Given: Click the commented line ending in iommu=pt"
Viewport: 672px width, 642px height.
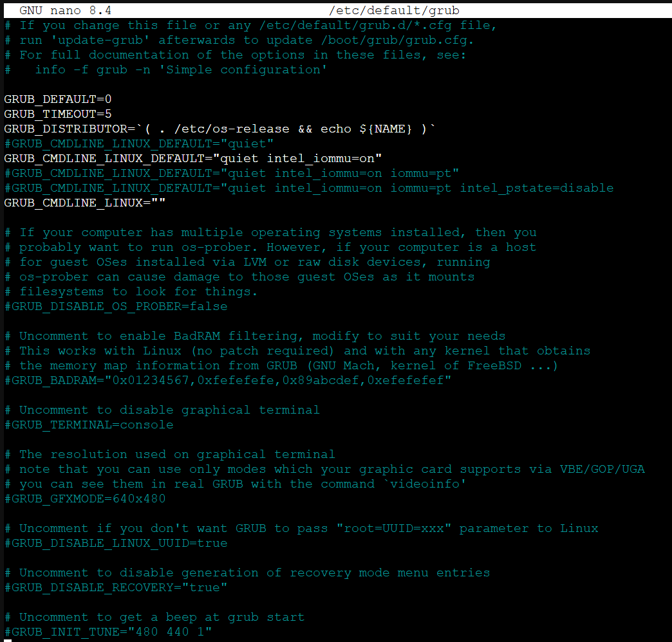Looking at the screenshot, I should pyautogui.click(x=232, y=173).
